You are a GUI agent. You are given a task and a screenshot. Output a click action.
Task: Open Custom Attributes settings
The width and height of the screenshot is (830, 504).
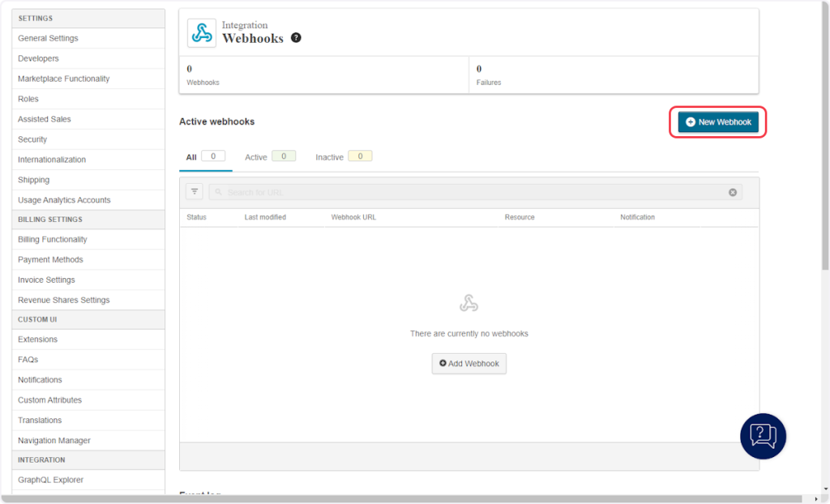(49, 399)
